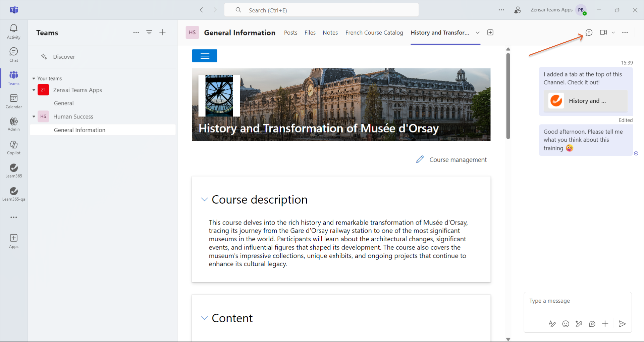Switch to the Files tab

(310, 33)
